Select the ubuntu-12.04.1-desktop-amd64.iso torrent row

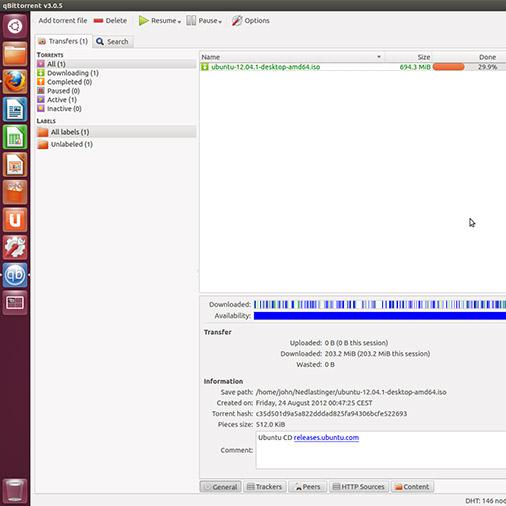pyautogui.click(x=353, y=67)
